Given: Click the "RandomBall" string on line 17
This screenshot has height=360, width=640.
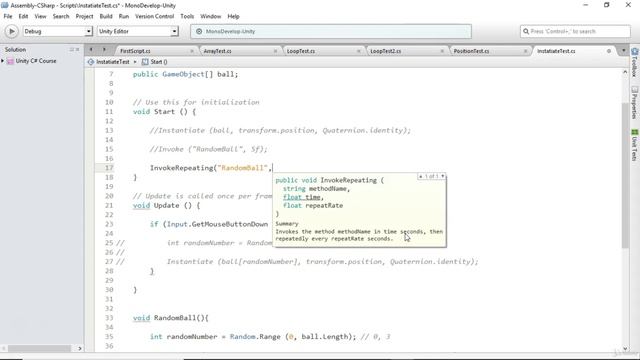Looking at the screenshot, I should click(x=242, y=168).
